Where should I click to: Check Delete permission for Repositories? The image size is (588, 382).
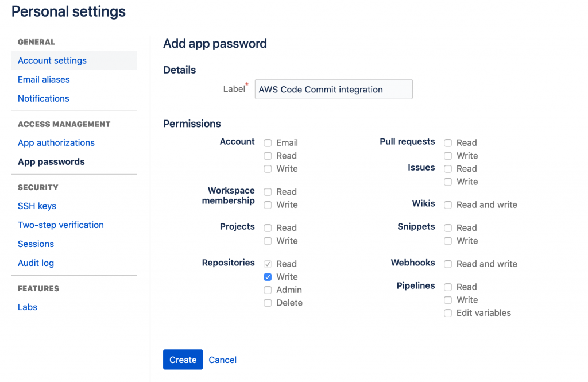tap(268, 303)
